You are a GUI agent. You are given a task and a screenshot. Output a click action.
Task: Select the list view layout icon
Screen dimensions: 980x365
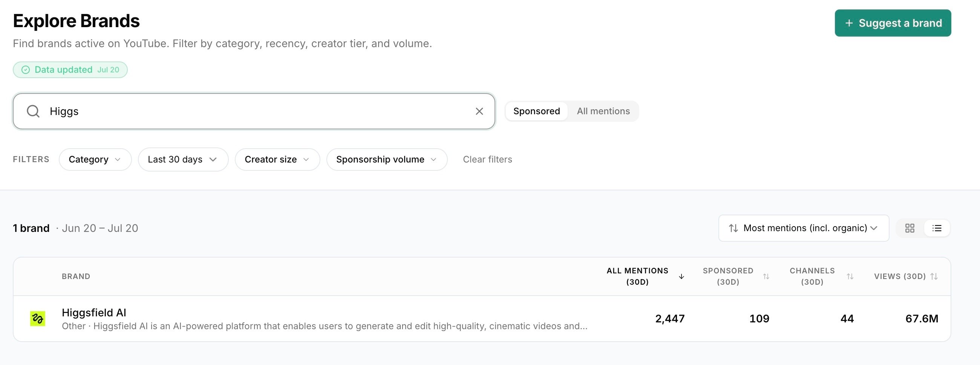click(937, 228)
